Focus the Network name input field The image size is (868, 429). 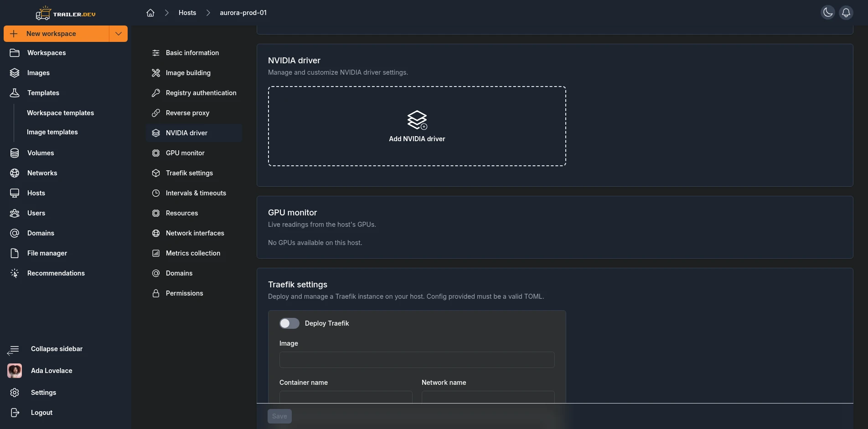pyautogui.click(x=488, y=397)
